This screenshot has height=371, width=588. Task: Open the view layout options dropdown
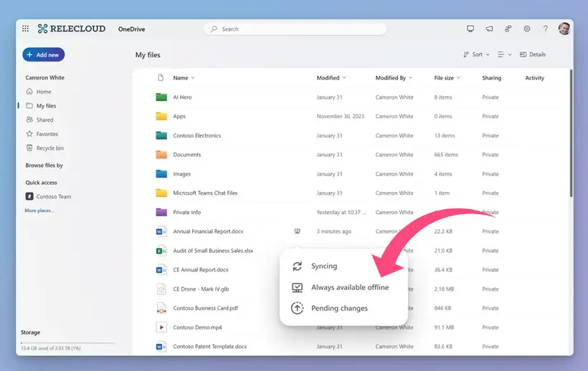(504, 54)
